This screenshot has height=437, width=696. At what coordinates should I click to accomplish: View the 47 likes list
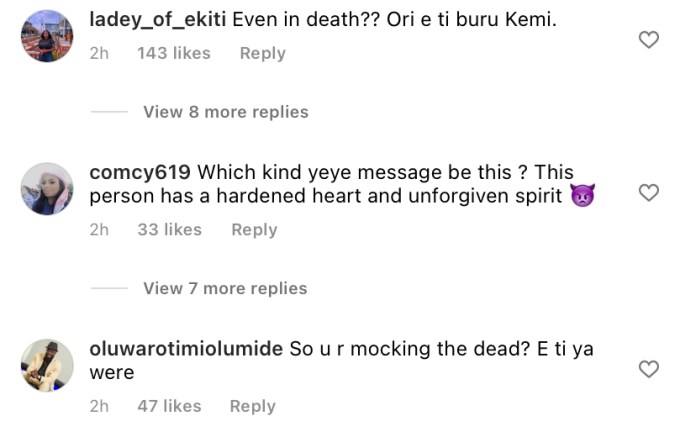(169, 406)
